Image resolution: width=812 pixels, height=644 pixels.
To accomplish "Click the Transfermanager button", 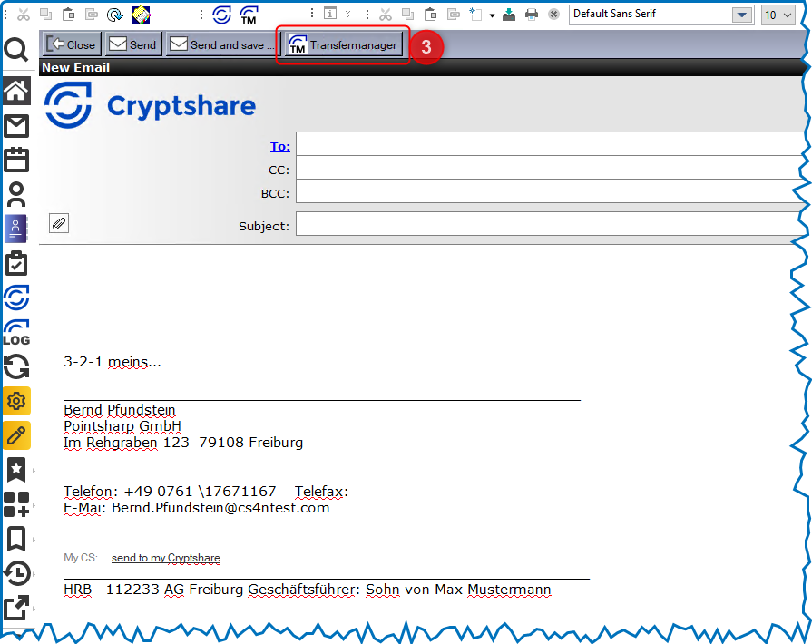I will coord(343,44).
